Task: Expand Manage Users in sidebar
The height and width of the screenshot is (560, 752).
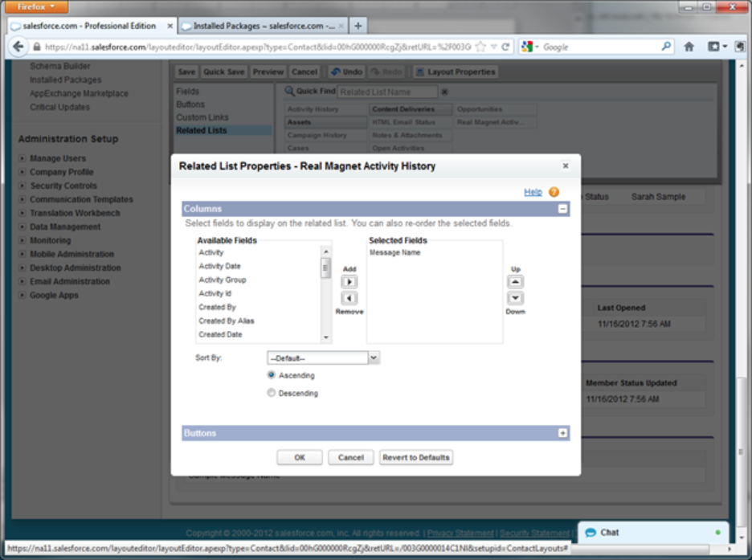Action: pyautogui.click(x=22, y=157)
